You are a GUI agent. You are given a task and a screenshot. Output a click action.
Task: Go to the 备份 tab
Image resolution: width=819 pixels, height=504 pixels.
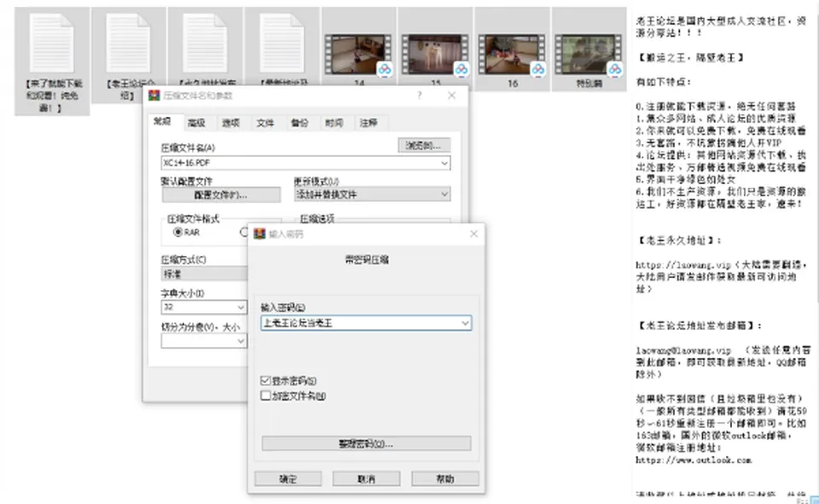(299, 123)
